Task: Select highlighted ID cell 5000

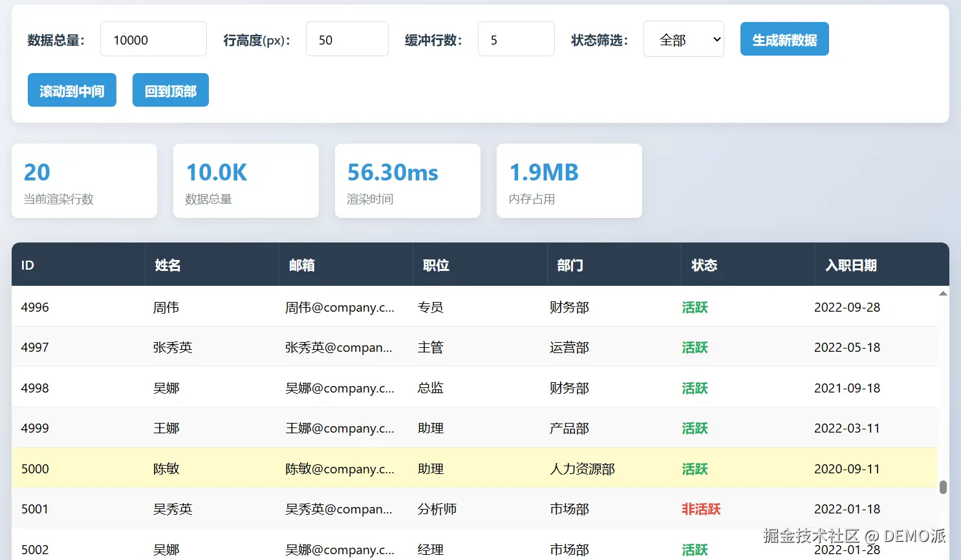Action: coord(35,469)
